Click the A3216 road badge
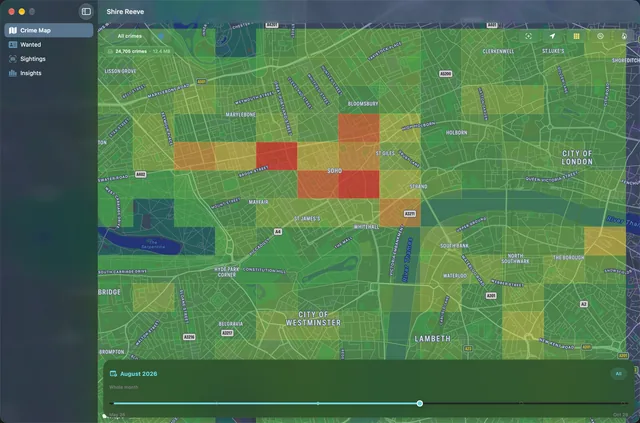640x423 pixels. [189, 337]
